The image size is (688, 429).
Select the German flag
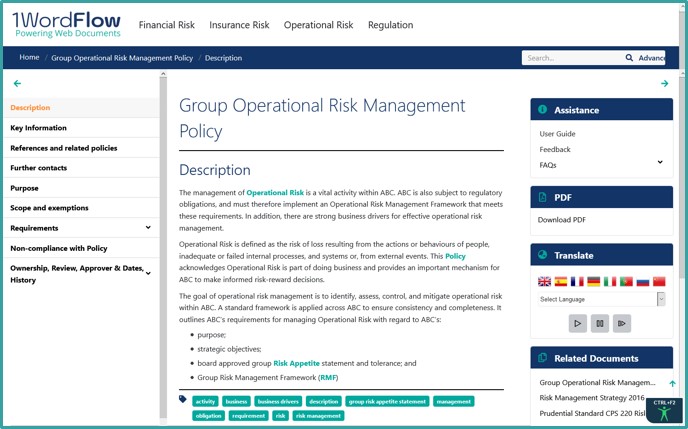tap(593, 282)
